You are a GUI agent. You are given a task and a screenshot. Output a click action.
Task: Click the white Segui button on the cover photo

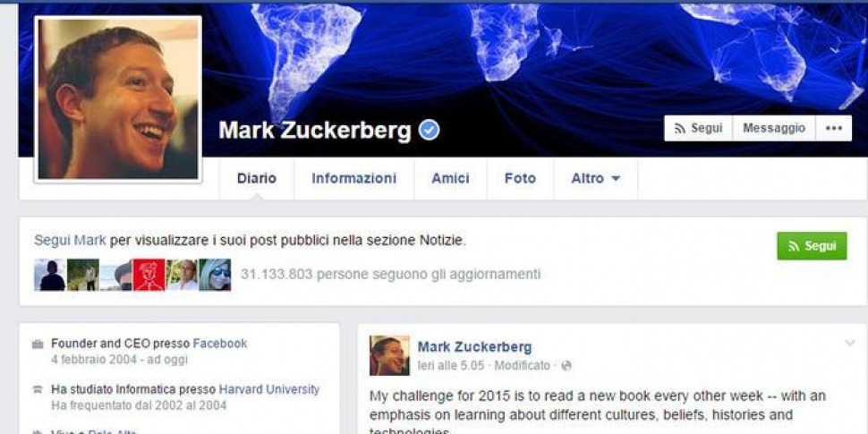699,128
